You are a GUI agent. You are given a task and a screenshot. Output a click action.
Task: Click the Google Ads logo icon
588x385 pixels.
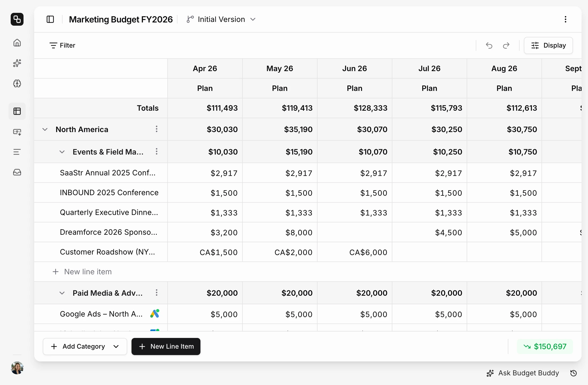pos(155,314)
